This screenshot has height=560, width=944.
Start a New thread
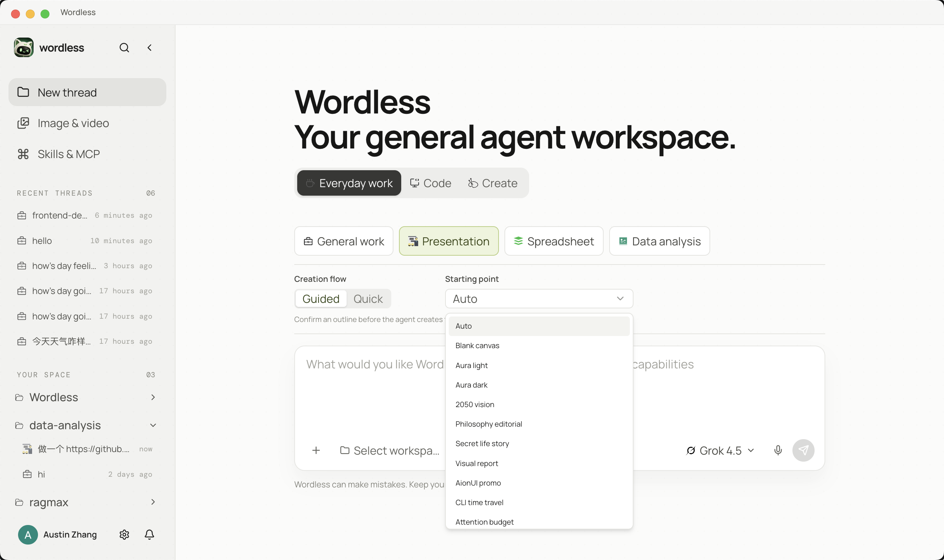pyautogui.click(x=87, y=92)
